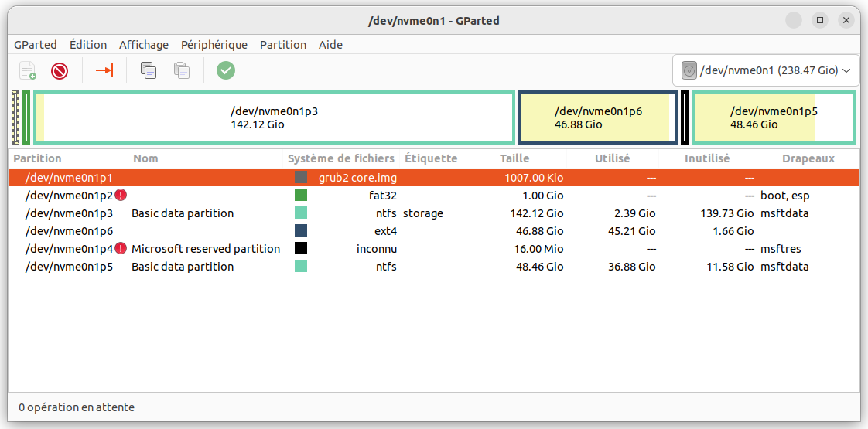The image size is (868, 429).
Task: Open the device selector dropdown
Action: pyautogui.click(x=767, y=70)
